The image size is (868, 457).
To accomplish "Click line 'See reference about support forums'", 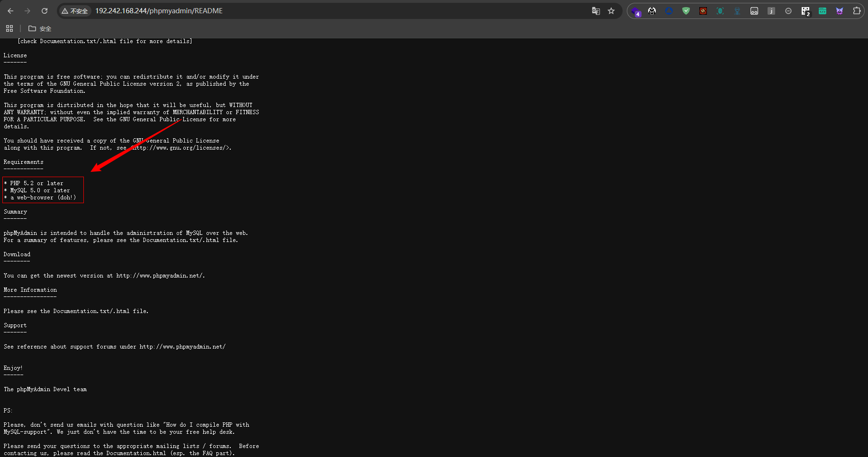I will coord(115,347).
